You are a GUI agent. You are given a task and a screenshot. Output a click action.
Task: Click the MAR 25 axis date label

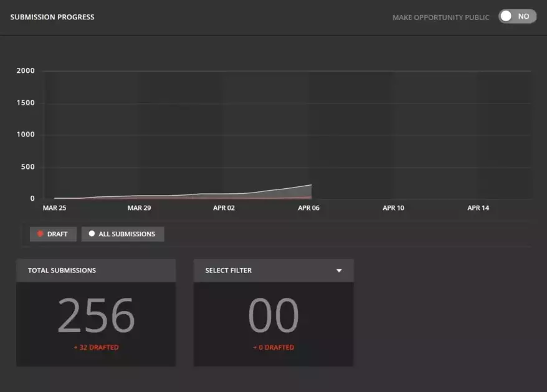(54, 208)
